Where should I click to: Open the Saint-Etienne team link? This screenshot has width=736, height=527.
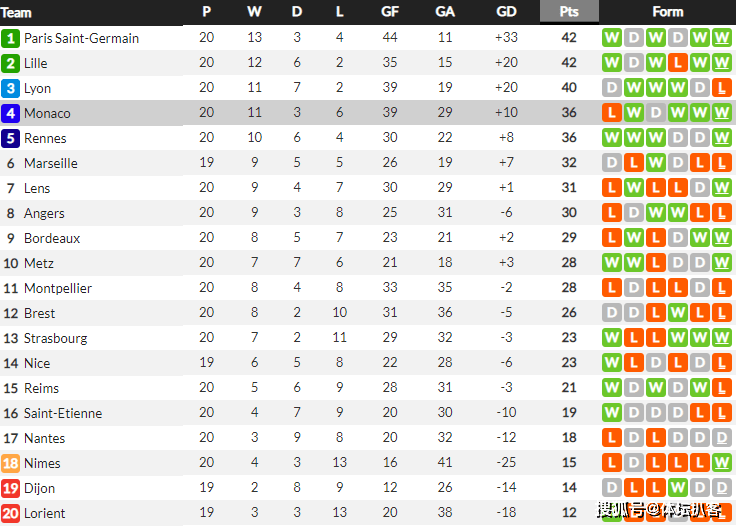(x=63, y=413)
